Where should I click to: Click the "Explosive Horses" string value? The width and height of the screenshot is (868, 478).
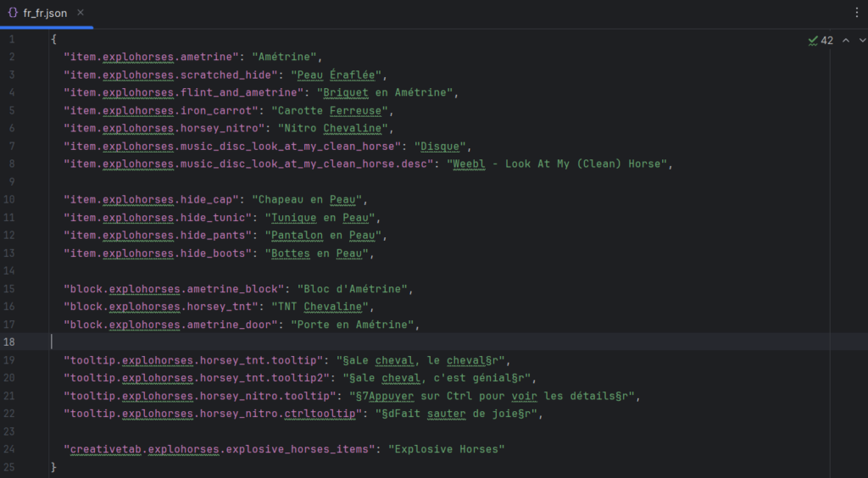click(446, 449)
